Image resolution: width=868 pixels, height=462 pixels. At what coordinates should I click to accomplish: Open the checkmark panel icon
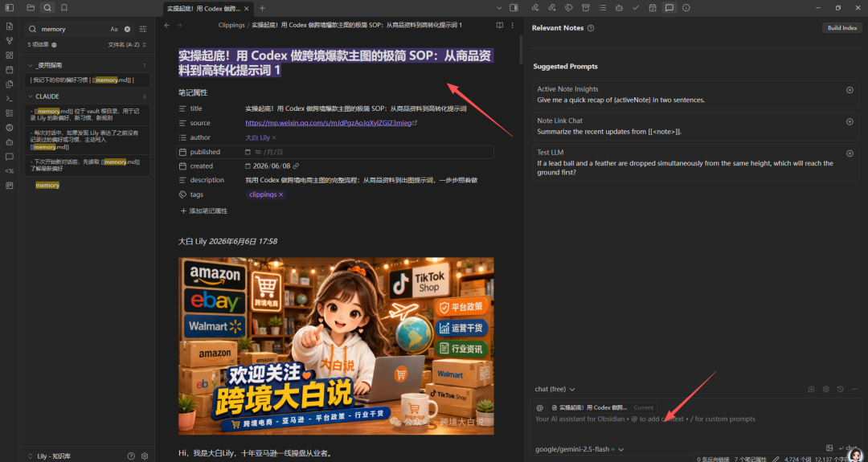pos(636,8)
